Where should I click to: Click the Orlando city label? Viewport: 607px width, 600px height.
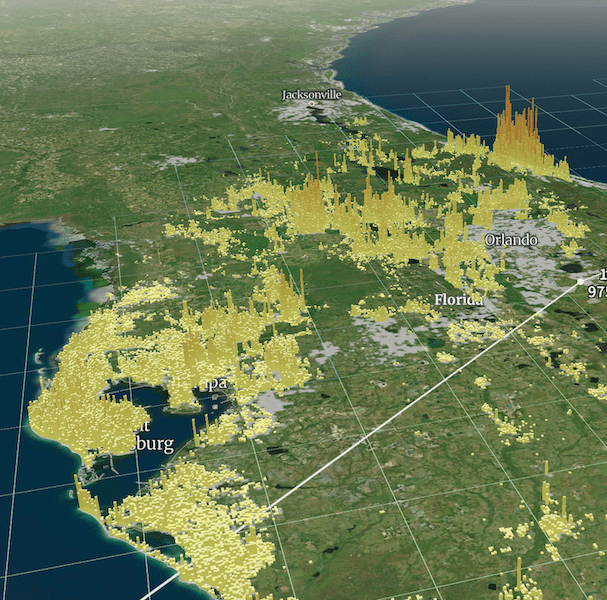pos(511,240)
